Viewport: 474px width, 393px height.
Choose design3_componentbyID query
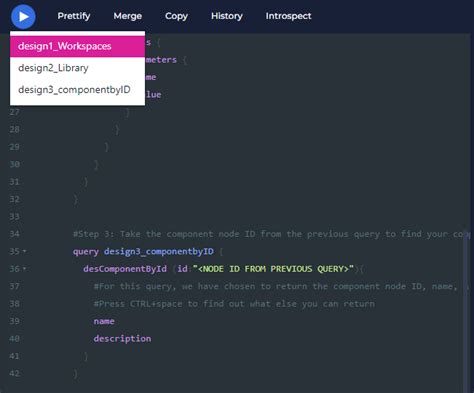(x=77, y=90)
